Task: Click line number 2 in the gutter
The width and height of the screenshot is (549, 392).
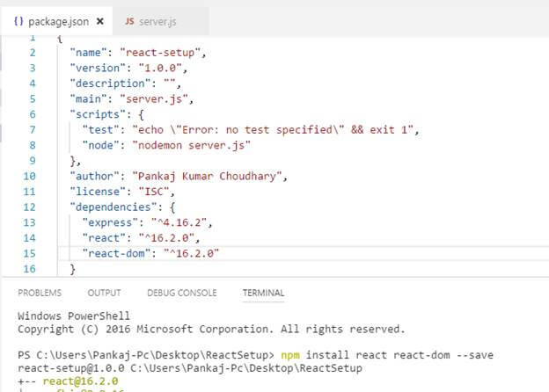Action: click(33, 53)
